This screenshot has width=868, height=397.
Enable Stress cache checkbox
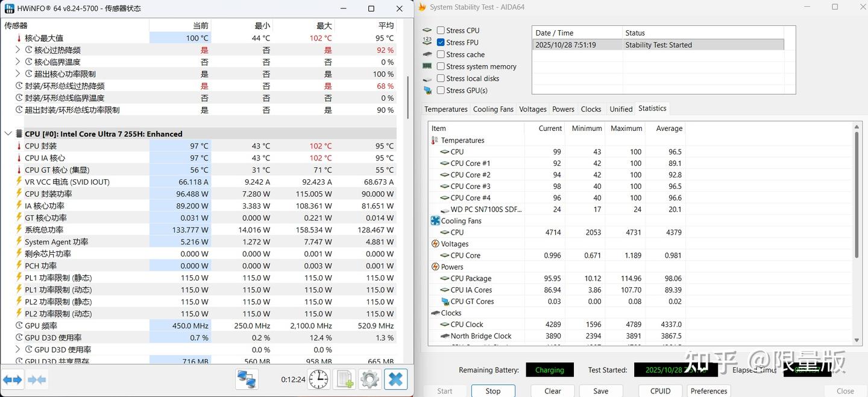pyautogui.click(x=441, y=54)
